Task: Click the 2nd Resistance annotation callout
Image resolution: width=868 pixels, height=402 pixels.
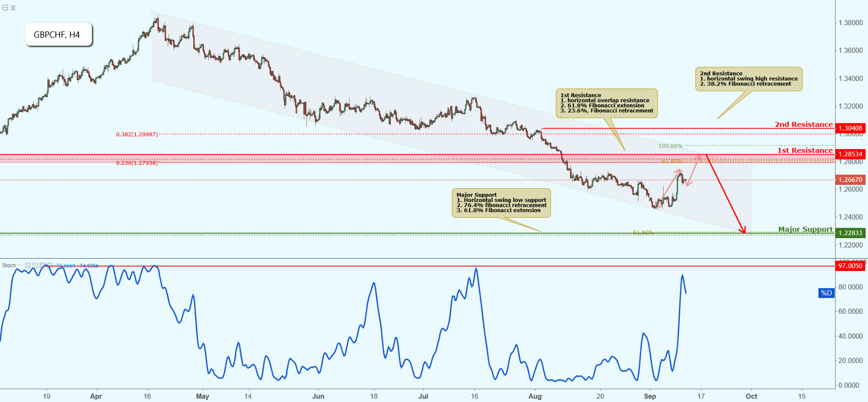Action: coord(749,79)
